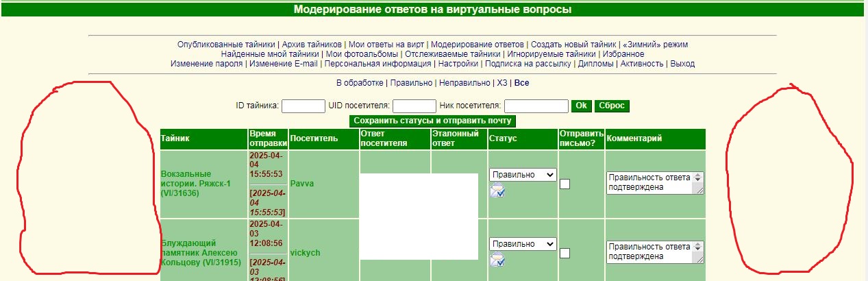Click mail-sent icon in Pavva row
This screenshot has height=281, width=868.
(497, 191)
